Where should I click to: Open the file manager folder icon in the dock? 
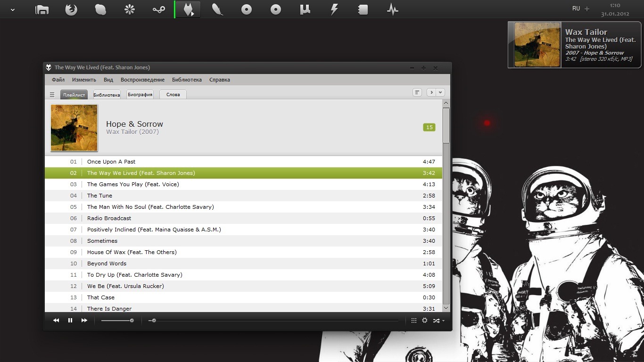pos(42,9)
